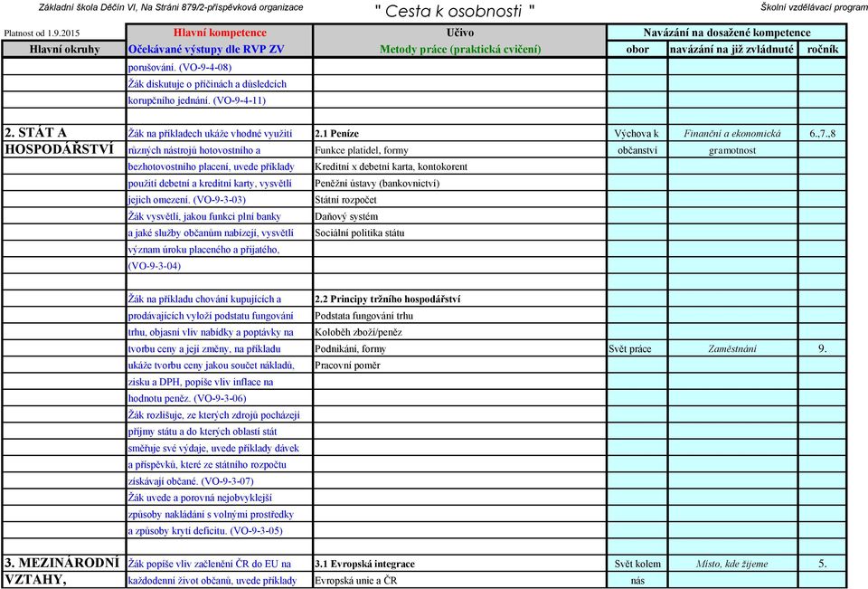Viewport: 868px width, 589px height.
Task: Select the 'obor' column header
Action: pyautogui.click(x=637, y=50)
